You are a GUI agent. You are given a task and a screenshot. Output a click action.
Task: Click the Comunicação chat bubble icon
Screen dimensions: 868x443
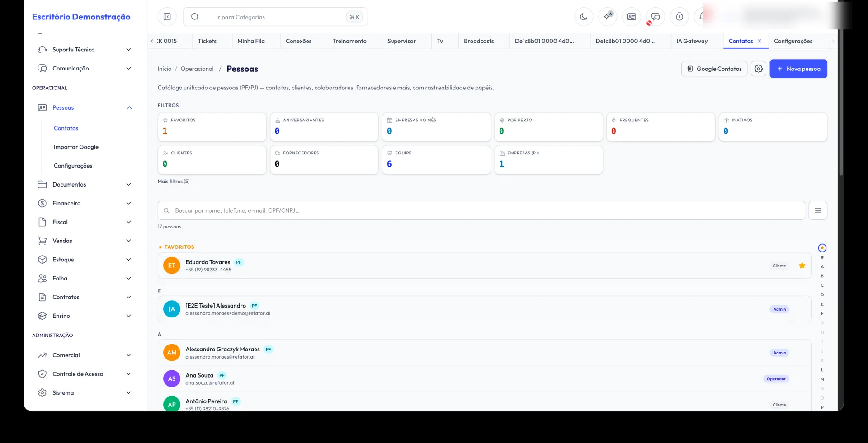click(42, 68)
